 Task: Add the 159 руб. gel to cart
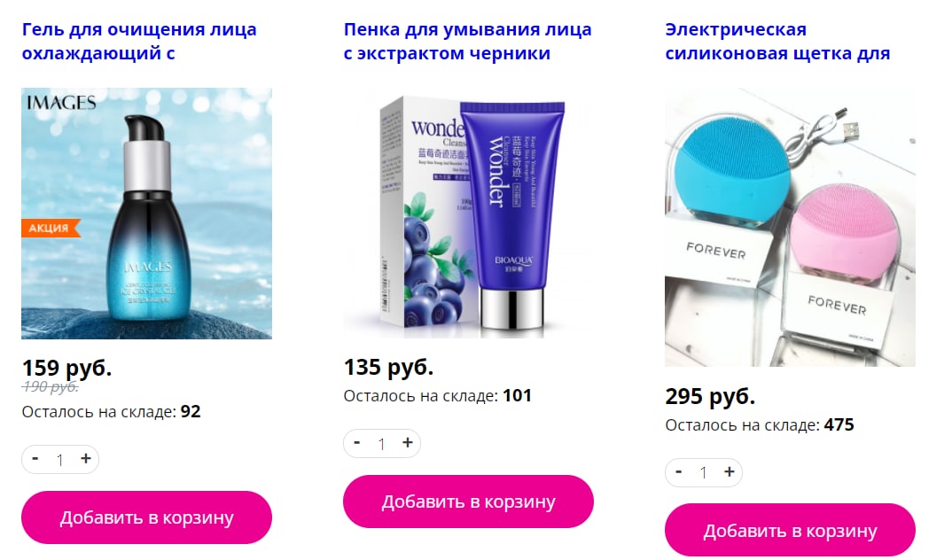[x=146, y=517]
